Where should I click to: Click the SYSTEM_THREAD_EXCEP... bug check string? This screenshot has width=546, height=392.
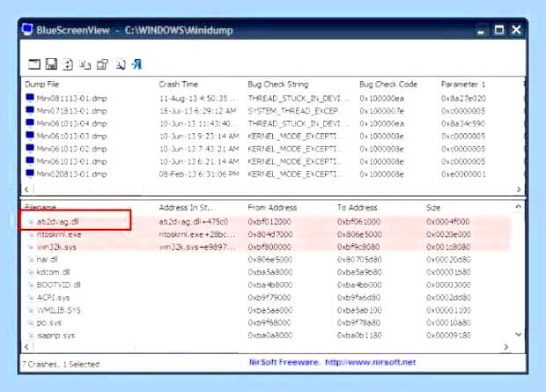295,111
